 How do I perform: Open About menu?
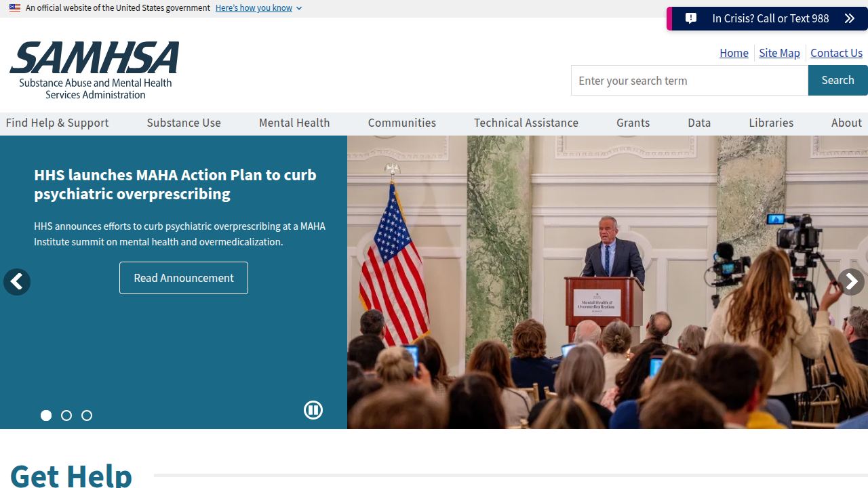(846, 123)
